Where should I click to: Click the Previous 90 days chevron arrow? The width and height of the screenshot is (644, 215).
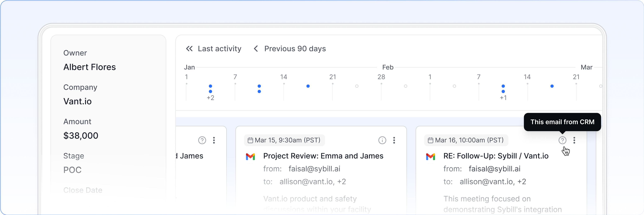[x=256, y=48]
